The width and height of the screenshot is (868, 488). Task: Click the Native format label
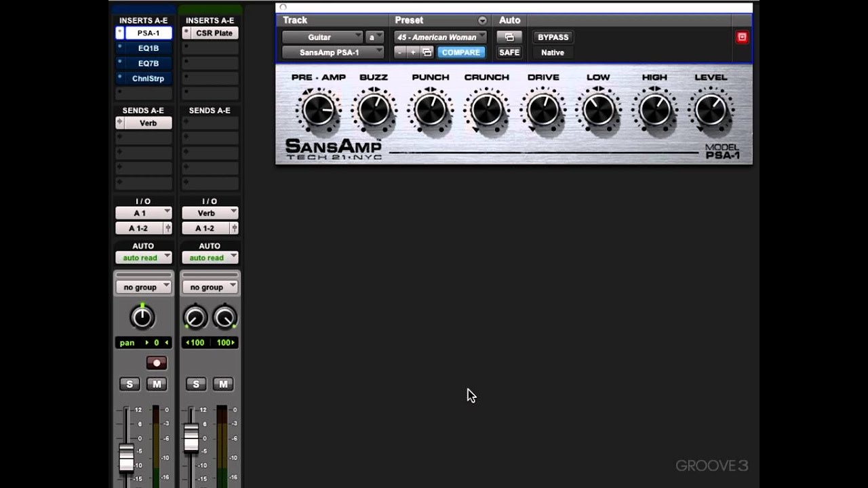tap(553, 52)
